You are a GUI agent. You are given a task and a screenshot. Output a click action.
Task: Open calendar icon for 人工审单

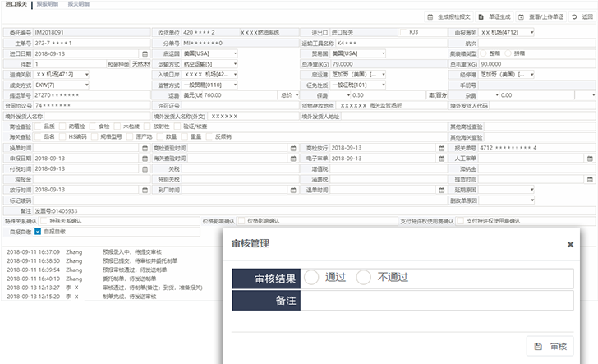pyautogui.click(x=590, y=159)
